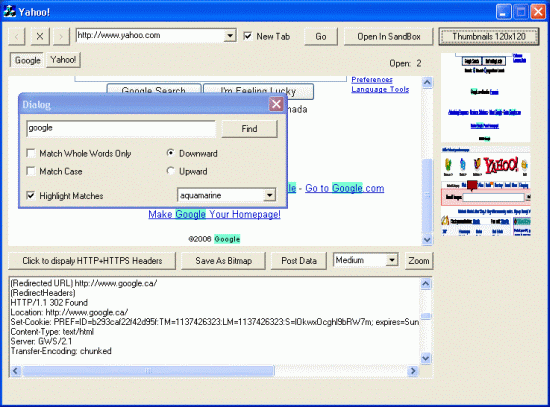Click the stop loading X button
The height and width of the screenshot is (407, 550).
pyautogui.click(x=40, y=36)
